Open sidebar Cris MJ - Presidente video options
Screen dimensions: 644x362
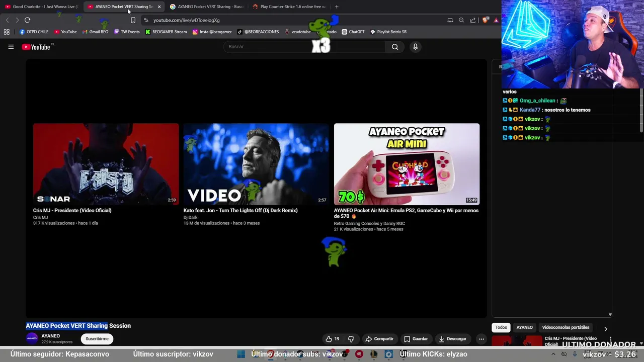click(610, 339)
